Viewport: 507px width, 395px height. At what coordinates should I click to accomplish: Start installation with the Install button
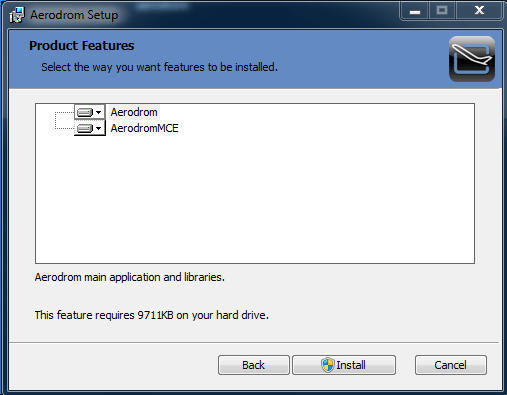[344, 365]
